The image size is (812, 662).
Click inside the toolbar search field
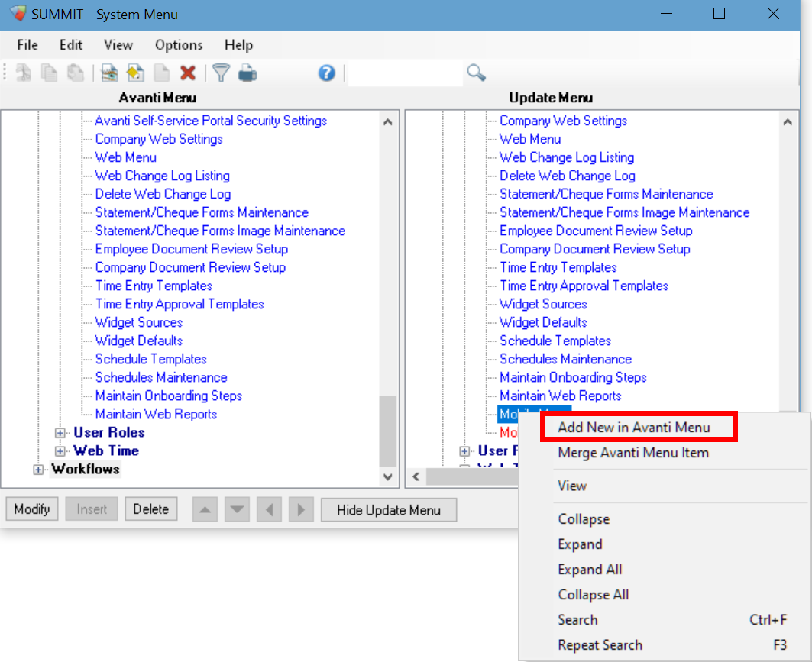click(x=406, y=73)
